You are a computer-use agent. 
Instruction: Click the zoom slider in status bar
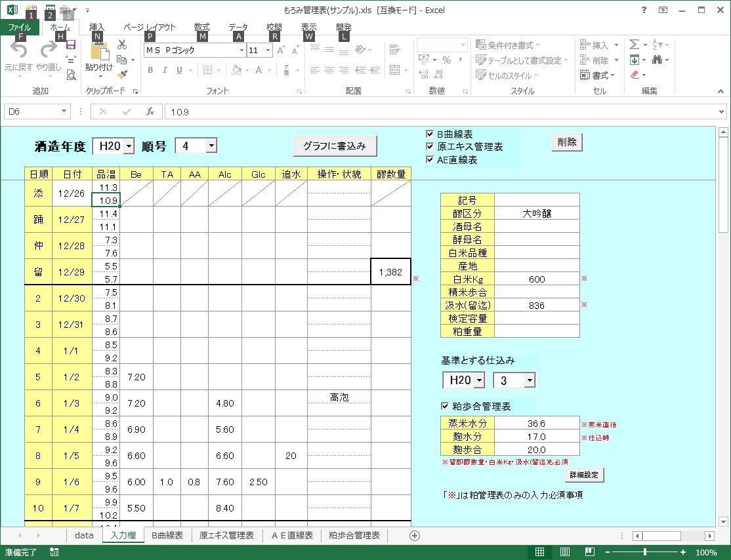pyautogui.click(x=645, y=552)
